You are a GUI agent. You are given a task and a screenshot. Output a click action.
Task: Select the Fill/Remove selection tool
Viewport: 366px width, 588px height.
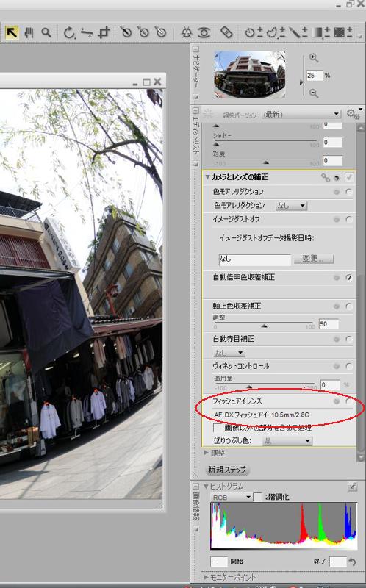click(x=343, y=32)
